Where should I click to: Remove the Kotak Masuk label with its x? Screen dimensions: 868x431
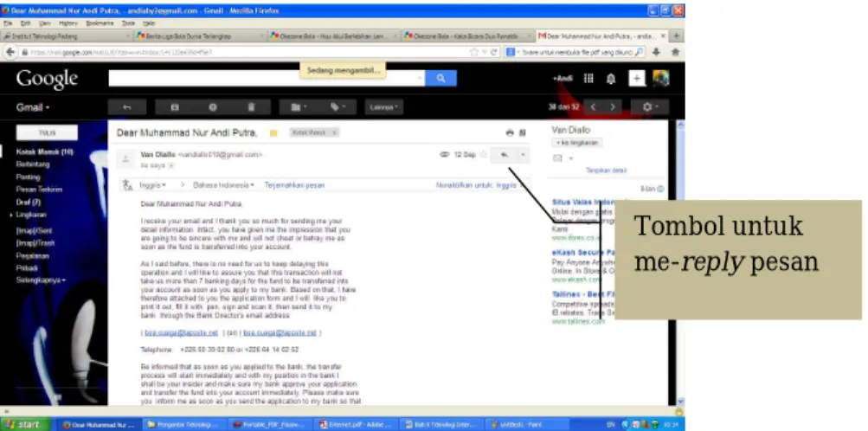[x=334, y=132]
